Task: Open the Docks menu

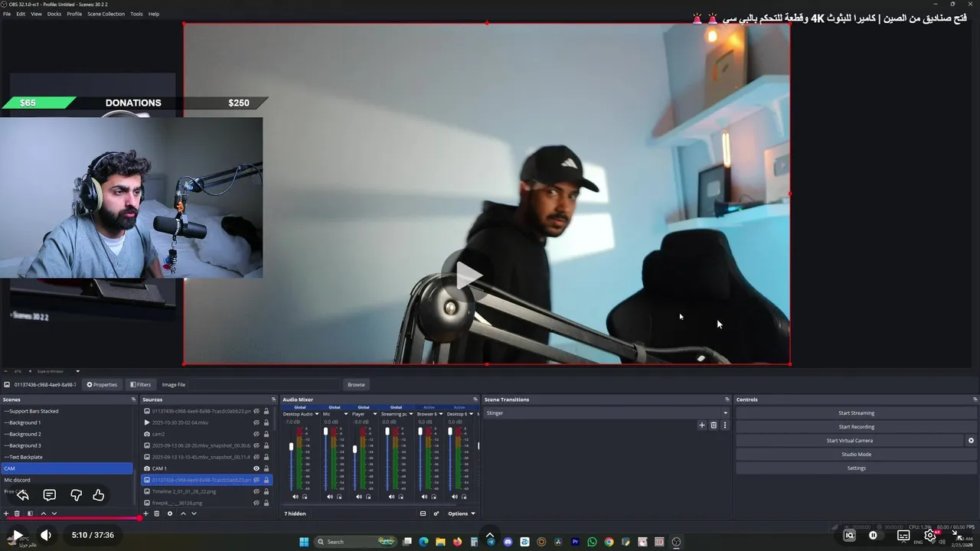Action: 54,14
